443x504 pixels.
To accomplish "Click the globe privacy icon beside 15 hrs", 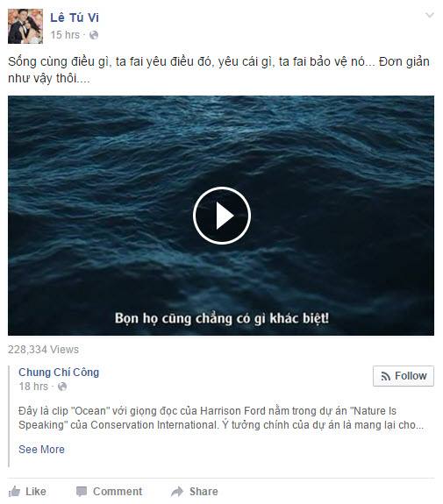I will (94, 35).
